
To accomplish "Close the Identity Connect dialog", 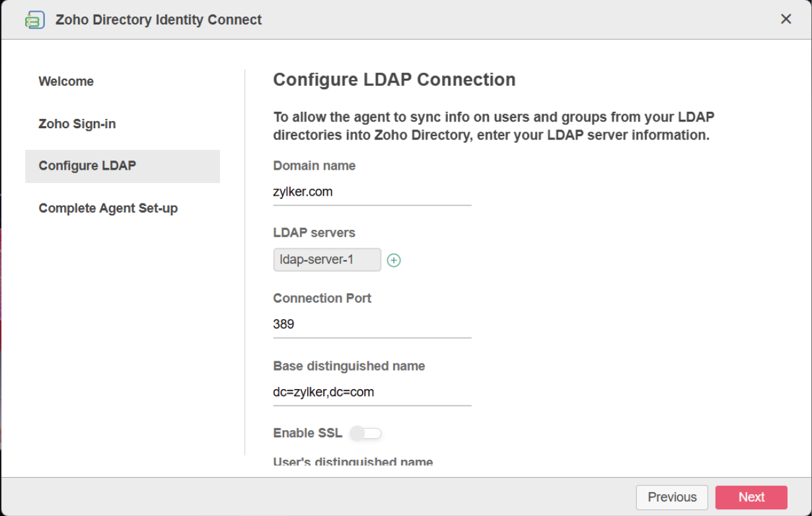I will click(x=786, y=19).
